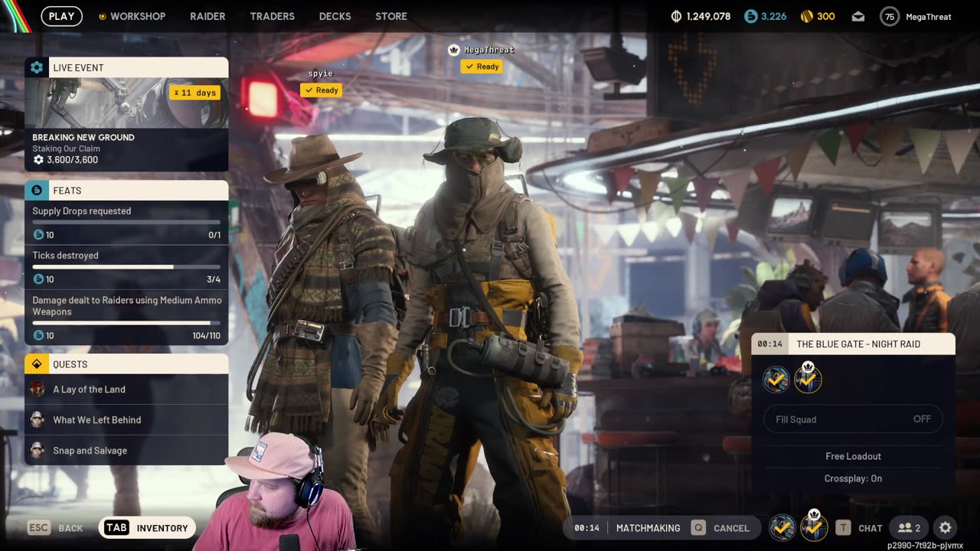Click the coin currency icon beside 1,249,078
The image size is (980, 551).
point(676,16)
